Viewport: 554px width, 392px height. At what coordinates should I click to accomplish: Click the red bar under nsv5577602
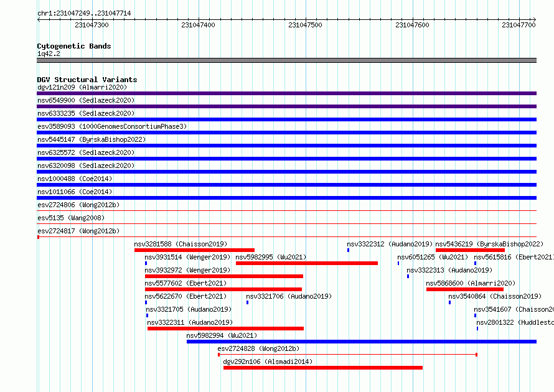point(223,289)
